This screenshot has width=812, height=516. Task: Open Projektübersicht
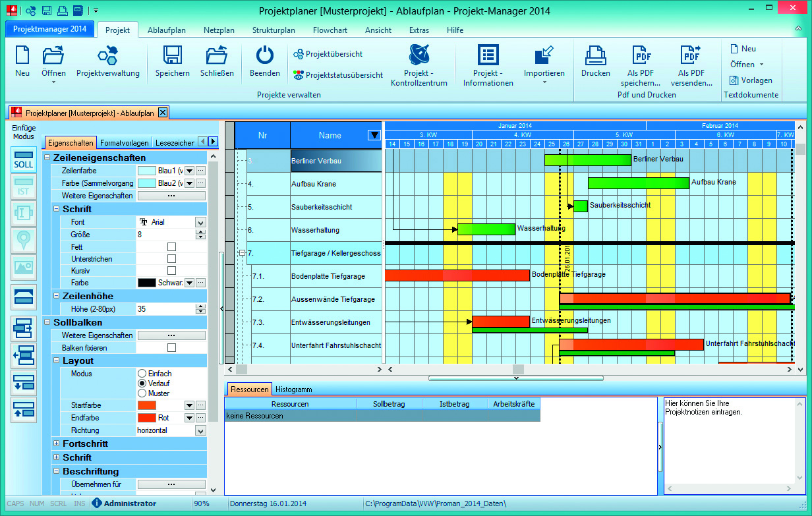tap(328, 54)
